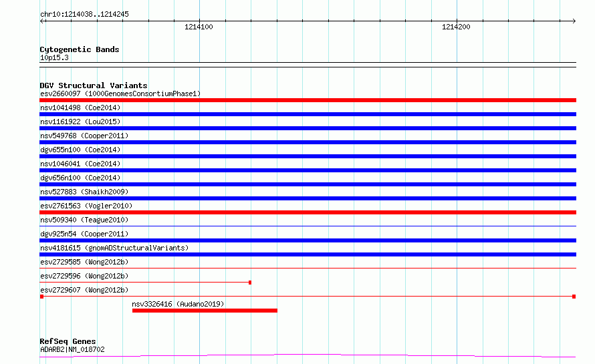Open esv2761563 (Vogler2010) variant label

86,206
